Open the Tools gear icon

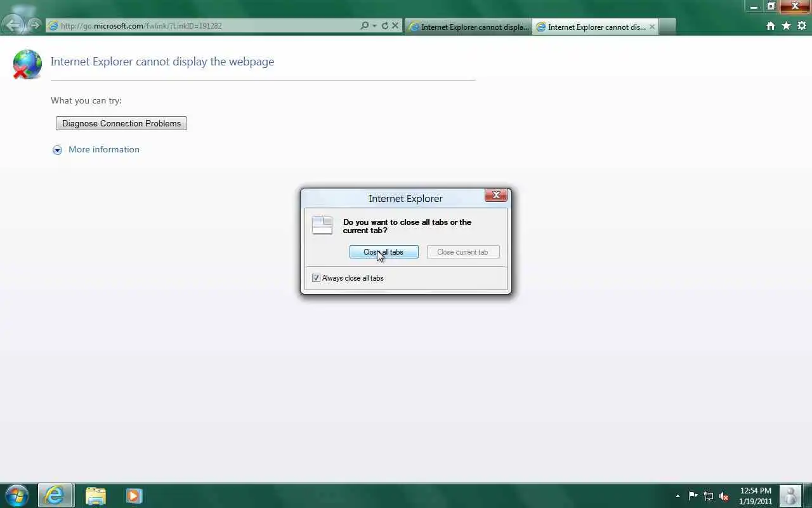(801, 26)
